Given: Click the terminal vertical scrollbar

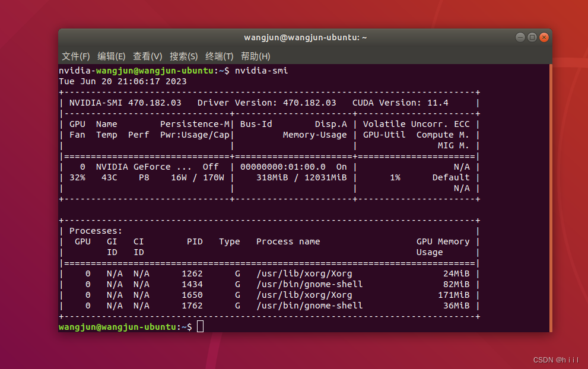Looking at the screenshot, I should coord(551,198).
